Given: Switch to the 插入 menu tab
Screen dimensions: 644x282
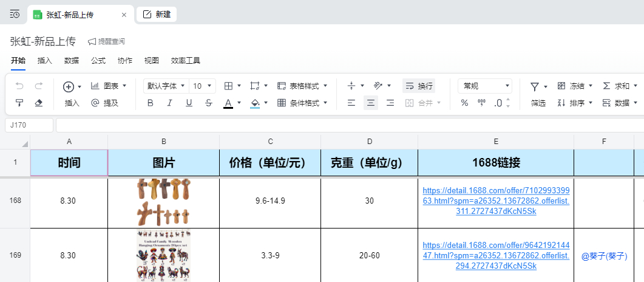Looking at the screenshot, I should [x=45, y=61].
